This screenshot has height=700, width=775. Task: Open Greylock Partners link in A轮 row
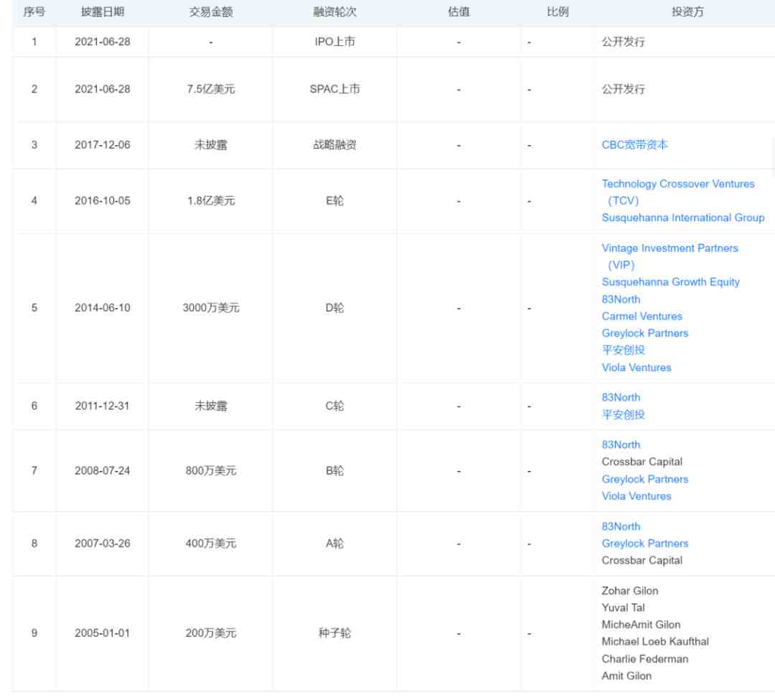tap(644, 543)
